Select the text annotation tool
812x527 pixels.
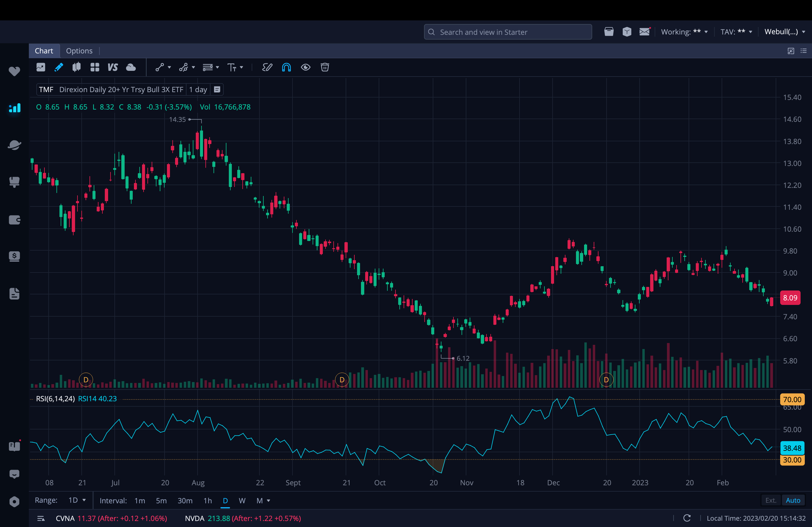232,67
